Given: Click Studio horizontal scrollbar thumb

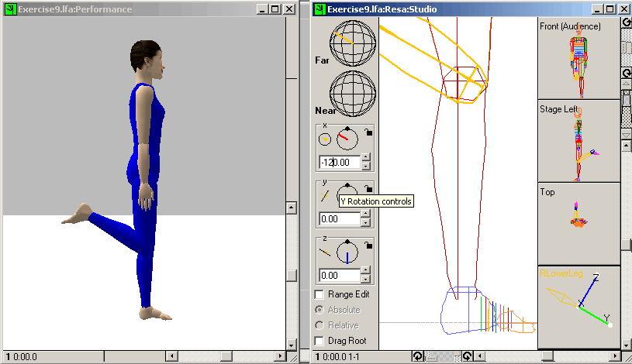Looking at the screenshot, I should click(x=547, y=356).
